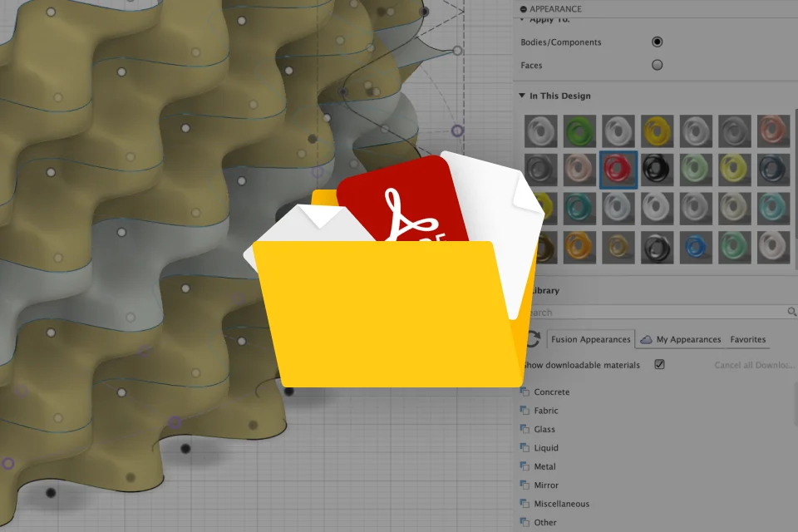Image resolution: width=798 pixels, height=532 pixels.
Task: Collapse the In This Design section
Action: [522, 96]
